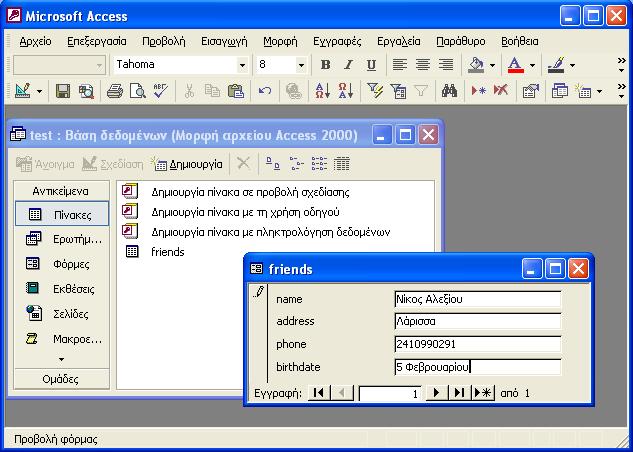
Task: Open the font size 8 dropdown
Action: 301,65
